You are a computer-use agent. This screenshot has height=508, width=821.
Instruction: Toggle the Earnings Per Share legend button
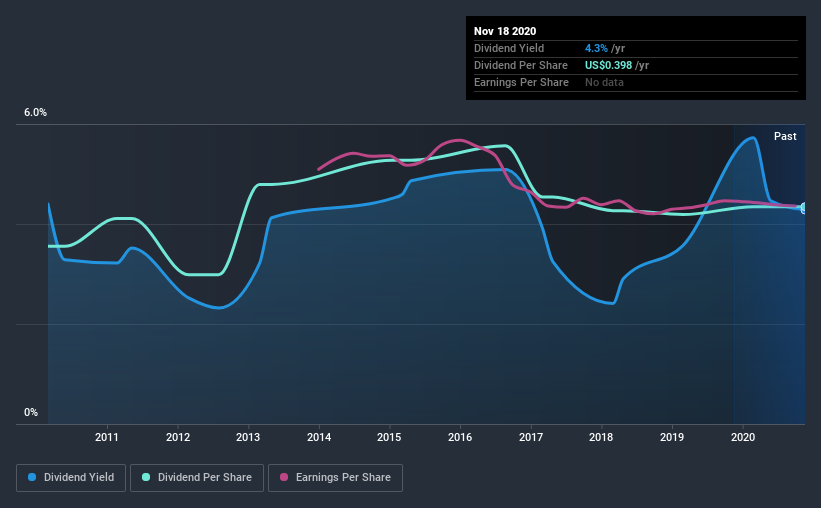335,478
